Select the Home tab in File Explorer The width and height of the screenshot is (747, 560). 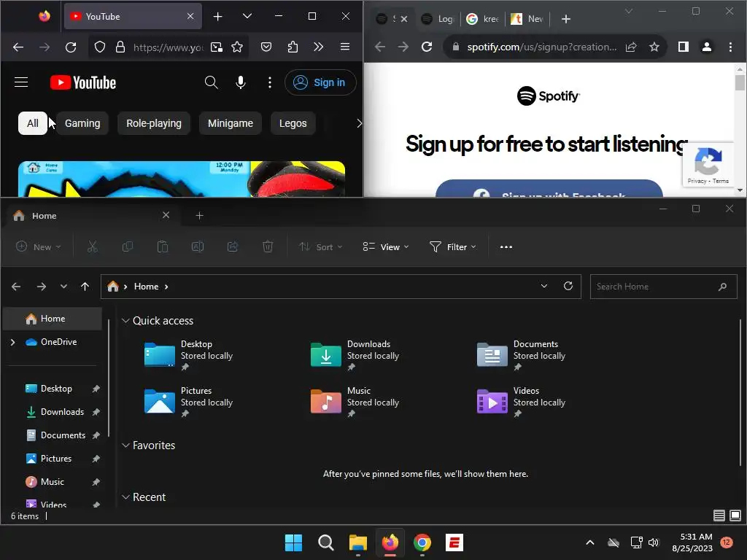(x=91, y=216)
